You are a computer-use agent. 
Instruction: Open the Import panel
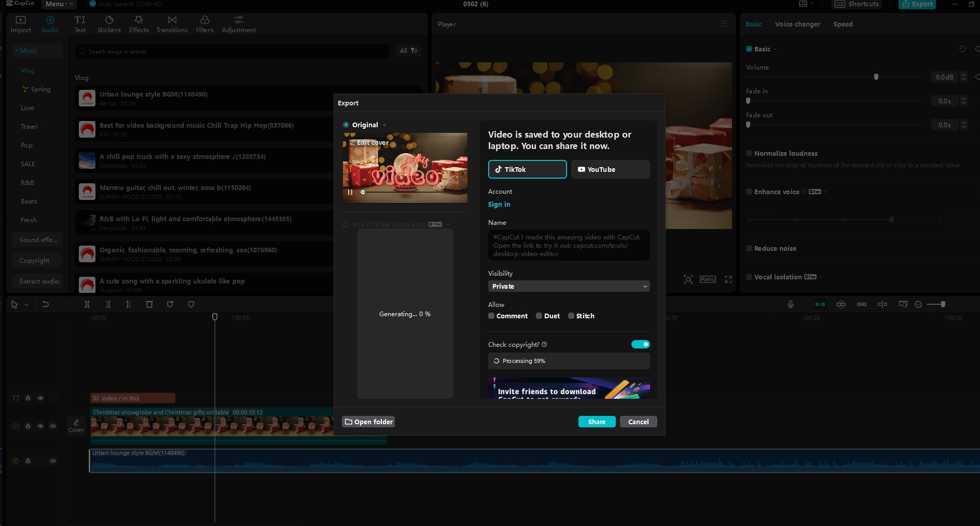tap(21, 24)
